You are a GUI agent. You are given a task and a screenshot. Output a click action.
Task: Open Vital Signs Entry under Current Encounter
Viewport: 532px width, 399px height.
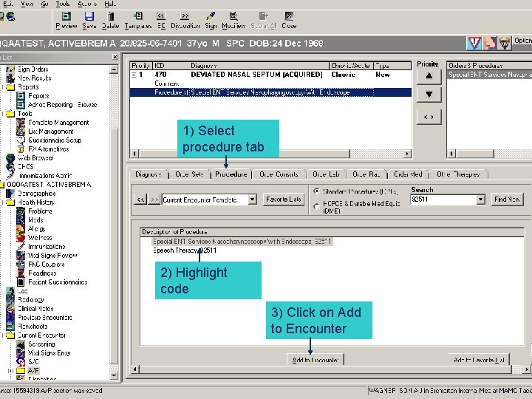(50, 353)
